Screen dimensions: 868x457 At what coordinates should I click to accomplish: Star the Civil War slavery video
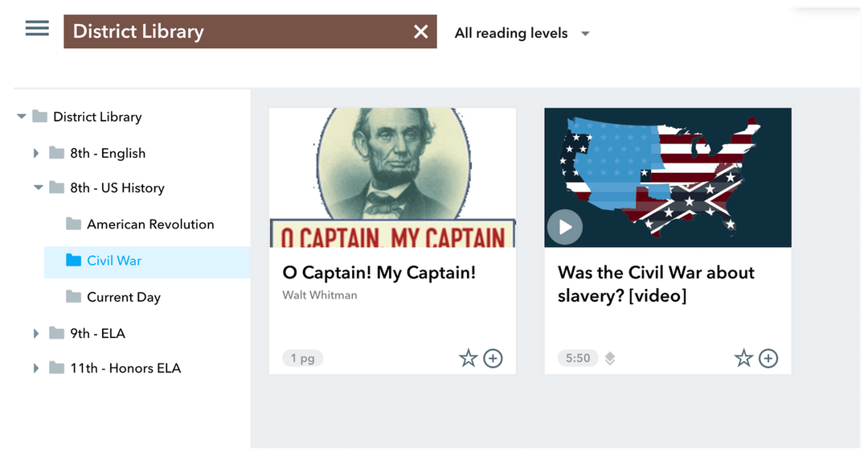tap(743, 358)
